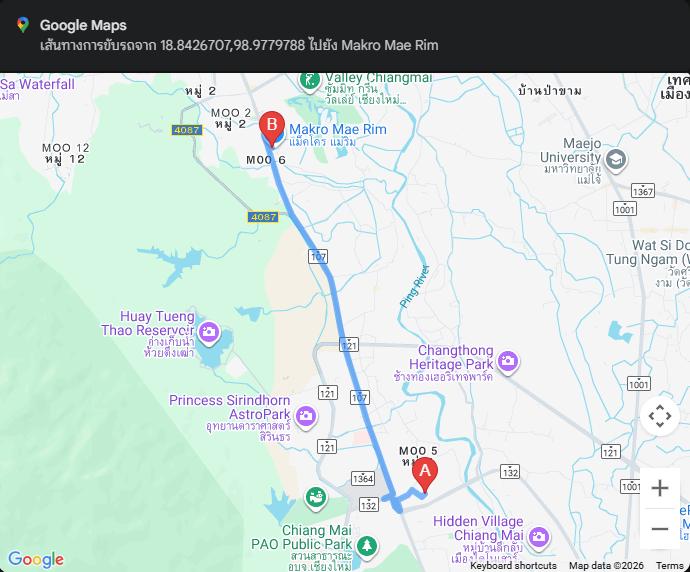Open Keyboard shortcuts

tap(513, 565)
